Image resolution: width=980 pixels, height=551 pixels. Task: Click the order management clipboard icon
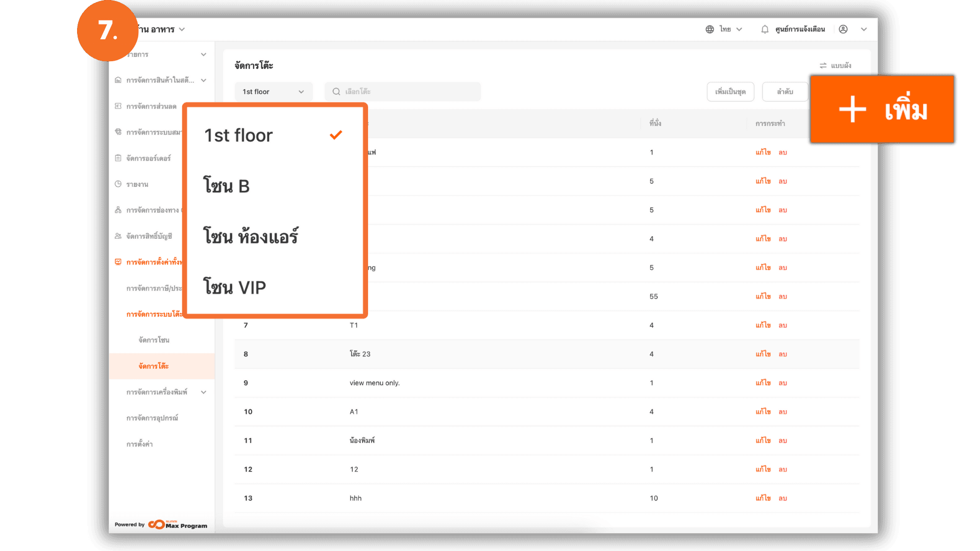(118, 158)
